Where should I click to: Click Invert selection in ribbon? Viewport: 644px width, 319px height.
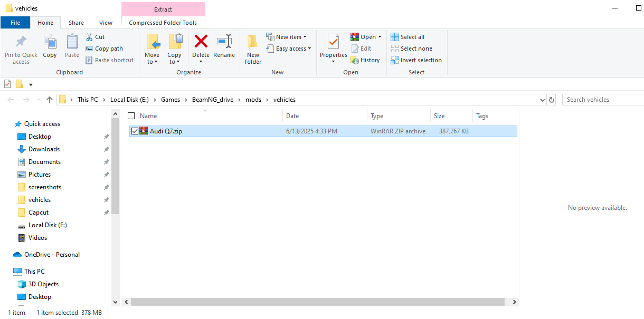(416, 60)
